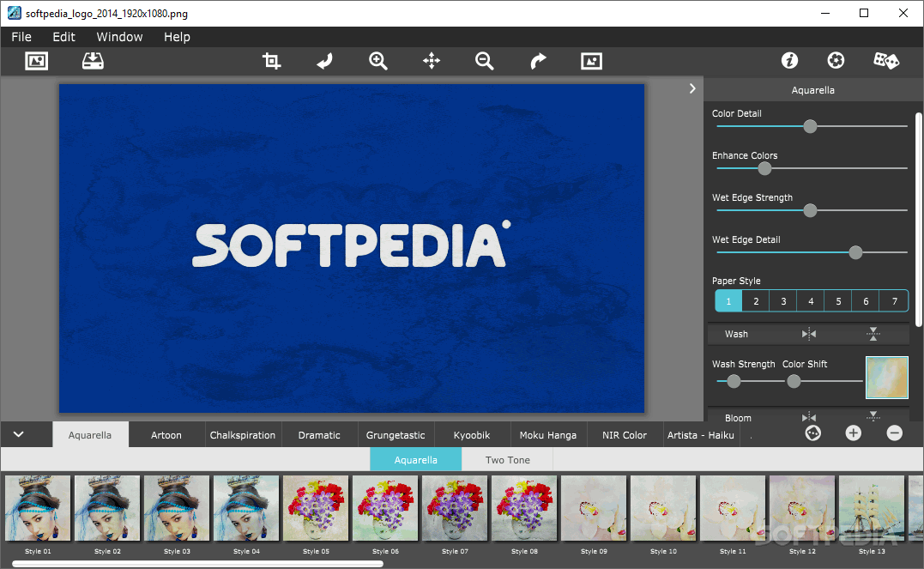924x569 pixels.
Task: Activate the pan/move tool
Action: pyautogui.click(x=432, y=61)
